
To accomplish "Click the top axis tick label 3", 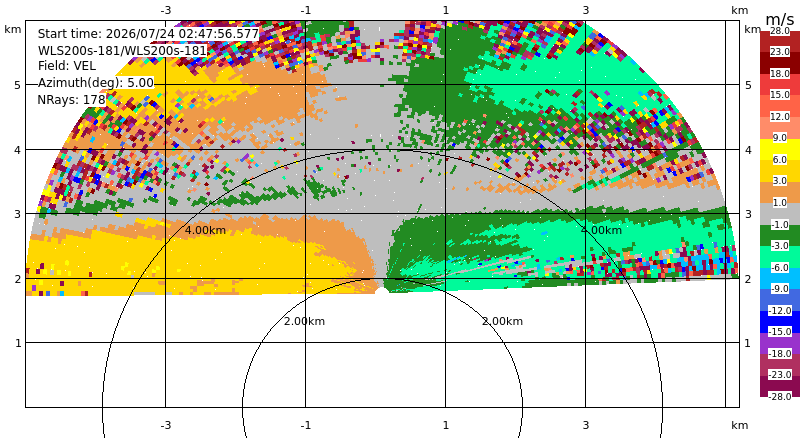I will (x=586, y=10).
